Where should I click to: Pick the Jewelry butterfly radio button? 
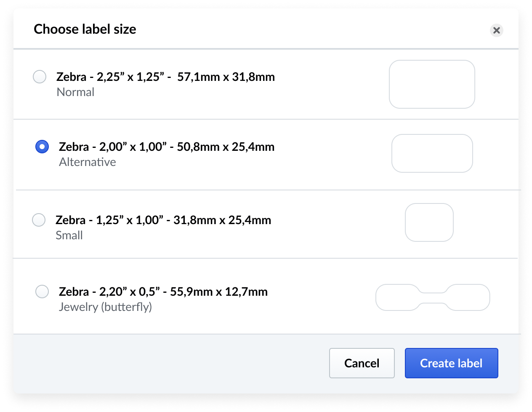tap(42, 292)
